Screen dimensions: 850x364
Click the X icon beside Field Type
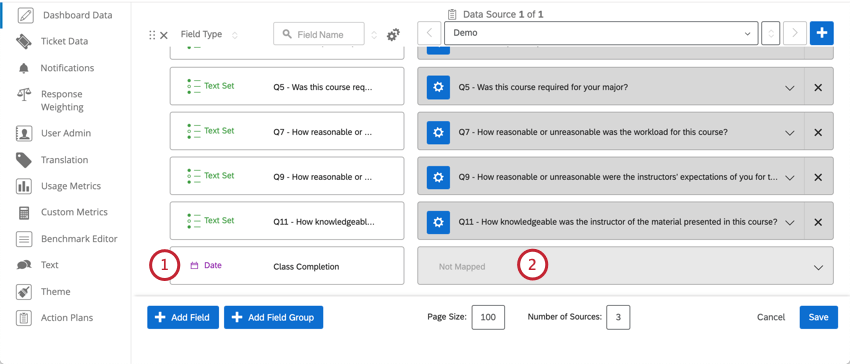164,35
